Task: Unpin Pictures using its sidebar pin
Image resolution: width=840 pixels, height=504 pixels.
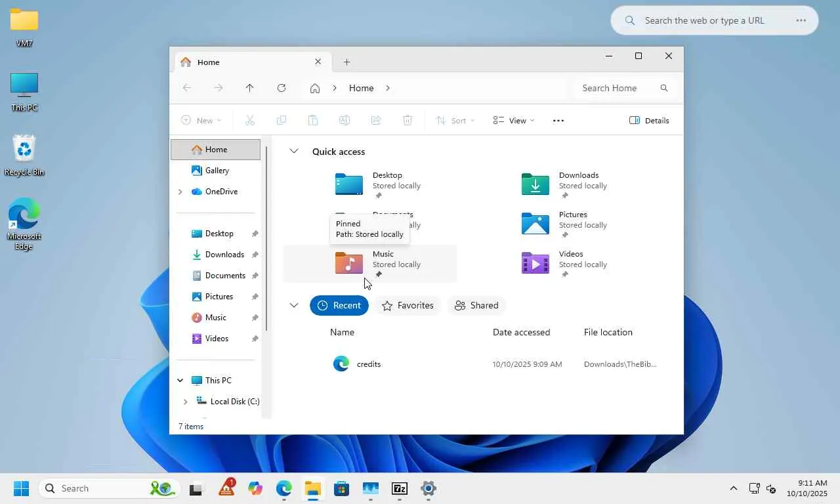Action: [255, 297]
